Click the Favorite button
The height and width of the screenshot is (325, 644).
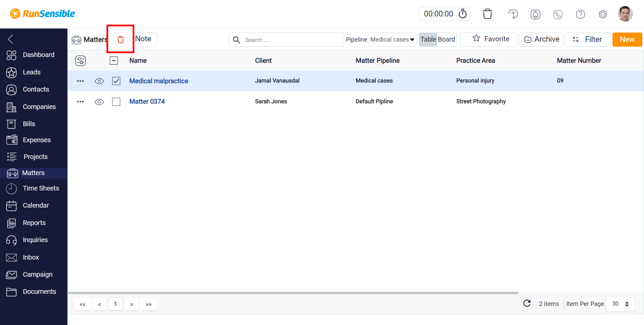488,39
